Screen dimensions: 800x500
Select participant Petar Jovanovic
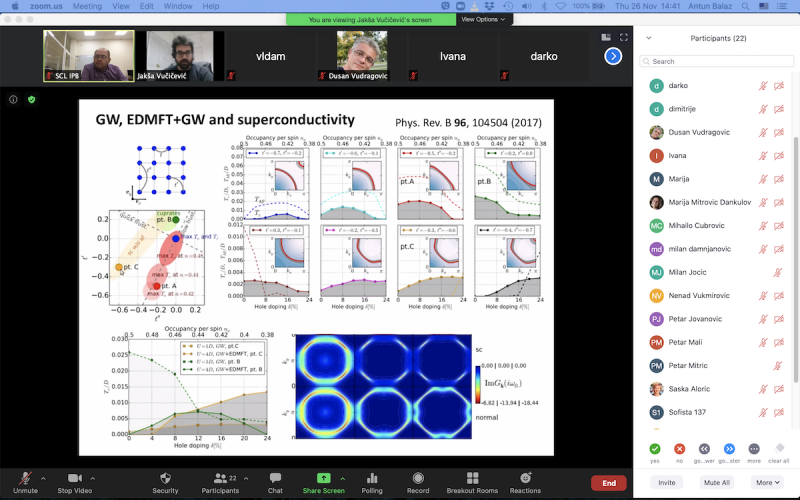[x=716, y=319]
